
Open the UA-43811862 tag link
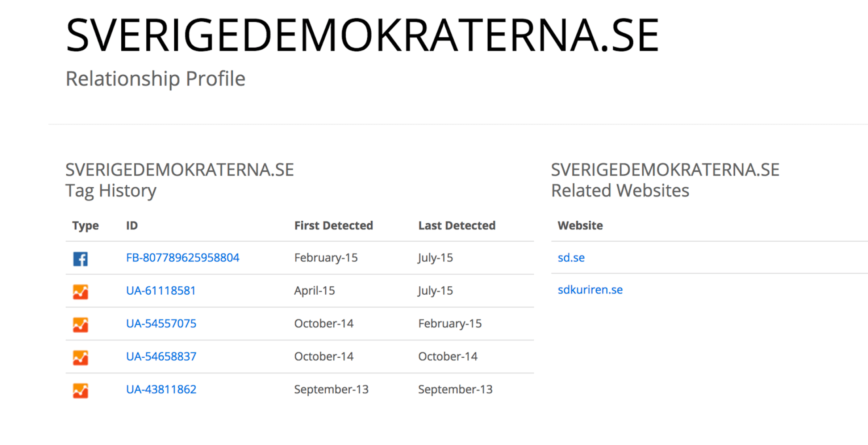[161, 390]
